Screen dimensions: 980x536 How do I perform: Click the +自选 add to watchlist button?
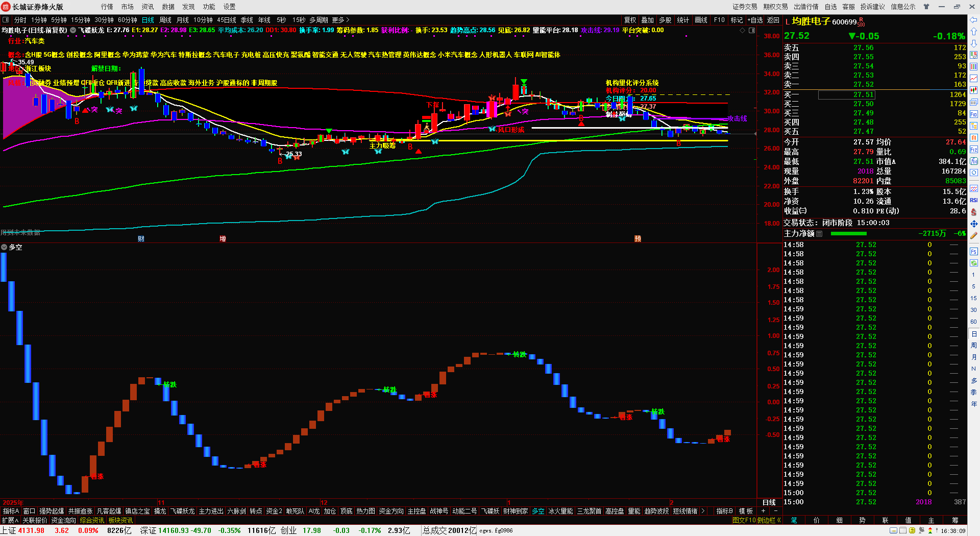click(755, 20)
